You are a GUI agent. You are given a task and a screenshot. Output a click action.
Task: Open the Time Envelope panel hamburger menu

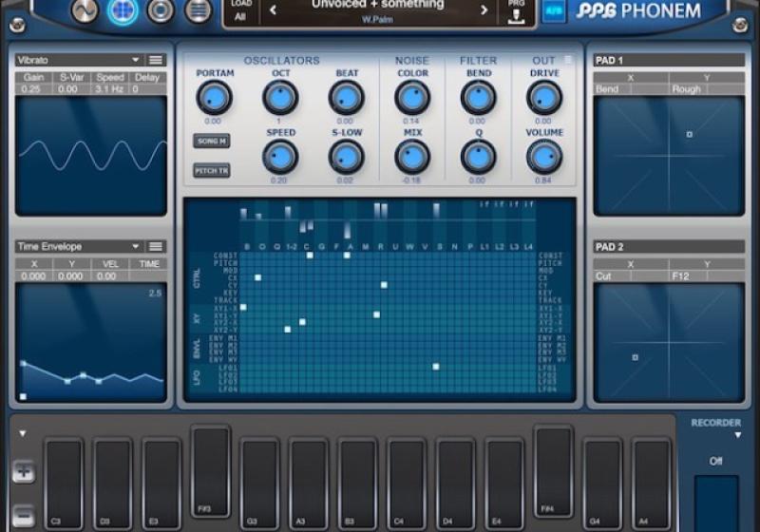(156, 246)
